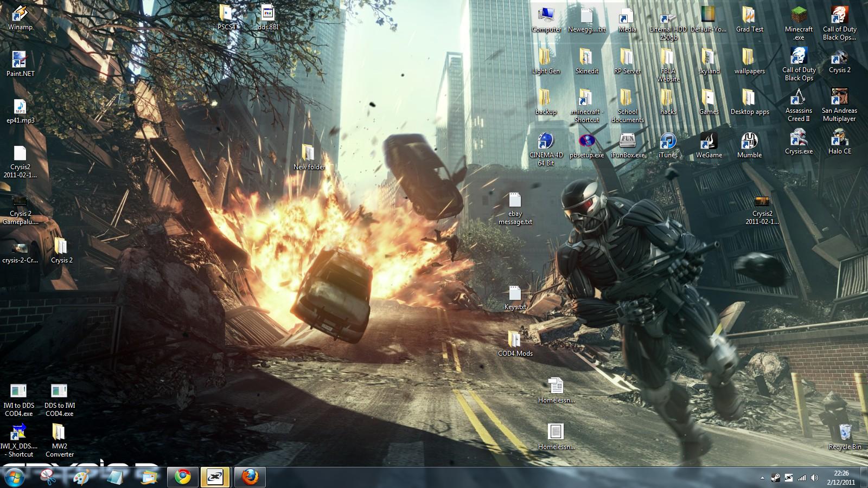Open Paint from the taskbar
868x488 pixels.
(81, 478)
